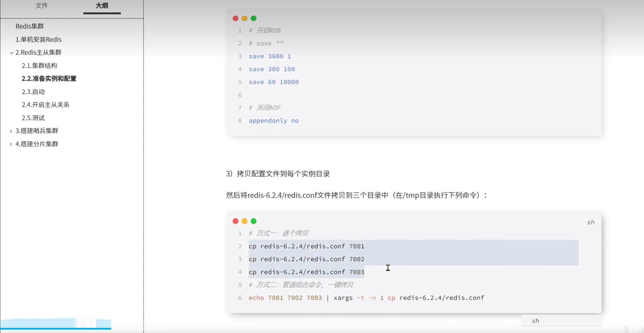Viewport: 644px width, 333px height.
Task: Click the blue progress bar at bottom left
Action: [x=55, y=328]
